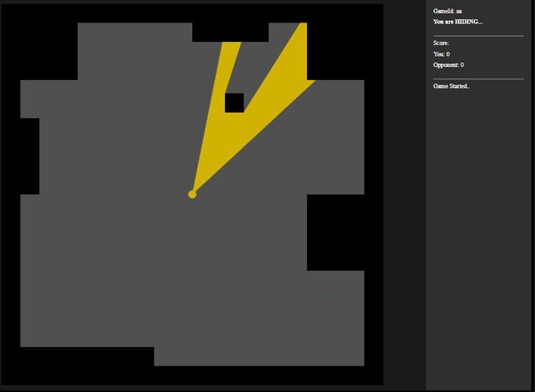Viewport: 535px width, 392px height.
Task: Click the 'Opponent: 0' score line
Action: pyautogui.click(x=449, y=65)
